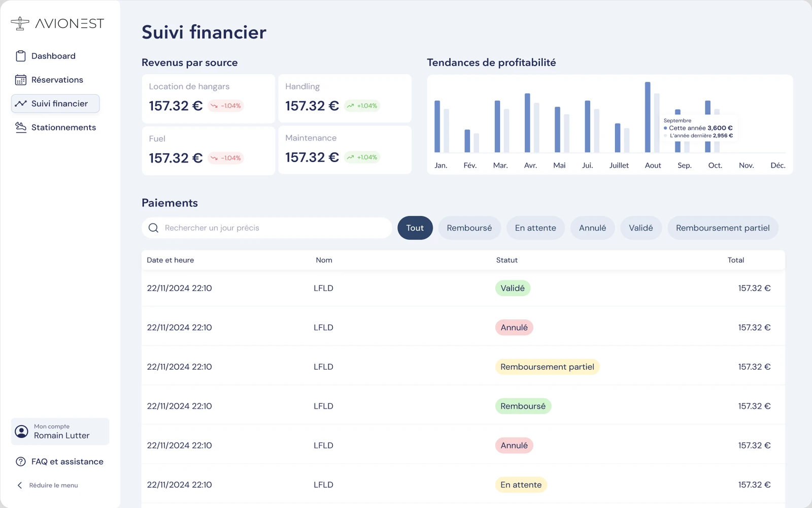
Task: Click the Avionest airplane logo icon
Action: point(20,23)
